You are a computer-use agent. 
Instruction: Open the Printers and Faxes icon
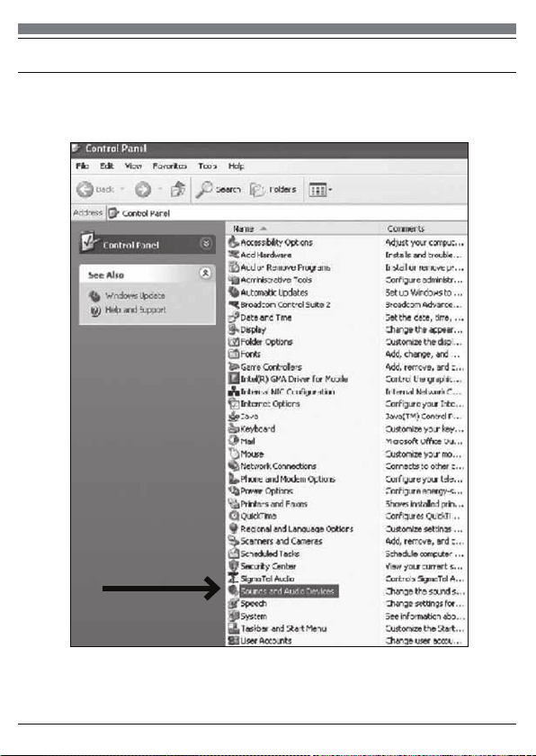(234, 503)
